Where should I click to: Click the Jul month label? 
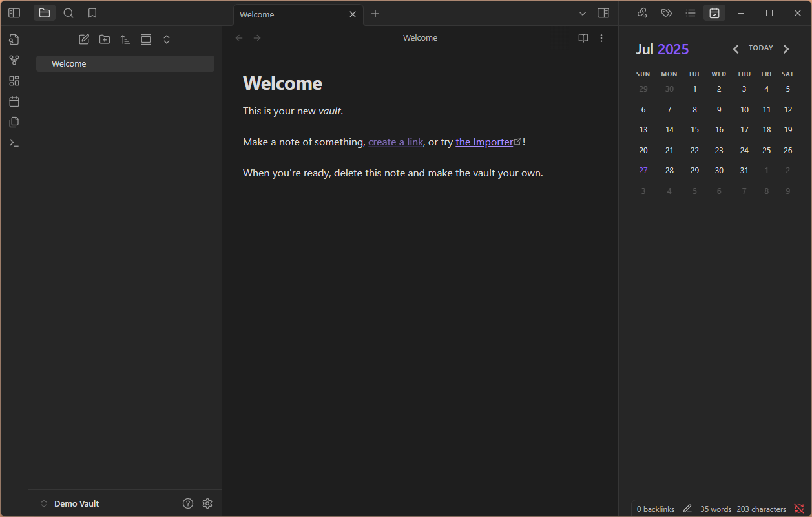pyautogui.click(x=645, y=50)
